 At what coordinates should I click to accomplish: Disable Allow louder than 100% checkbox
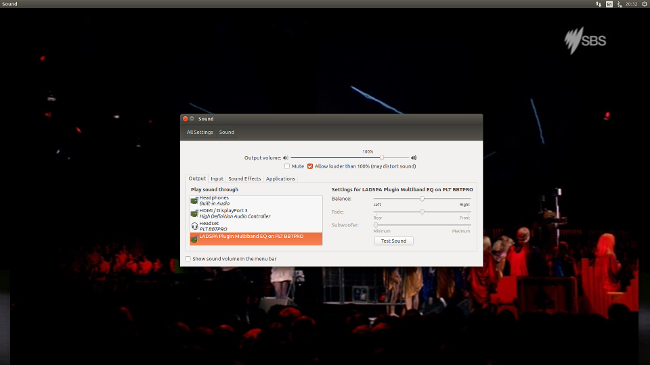tap(310, 166)
